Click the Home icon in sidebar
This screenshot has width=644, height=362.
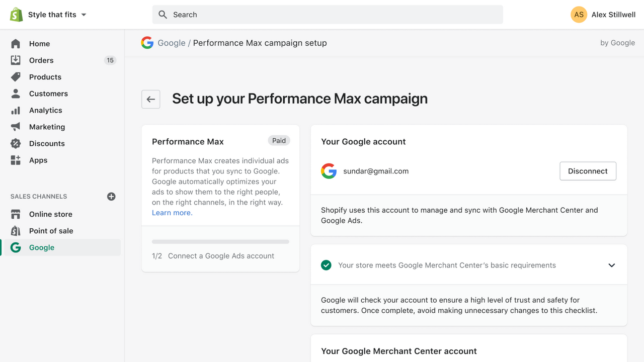(16, 44)
